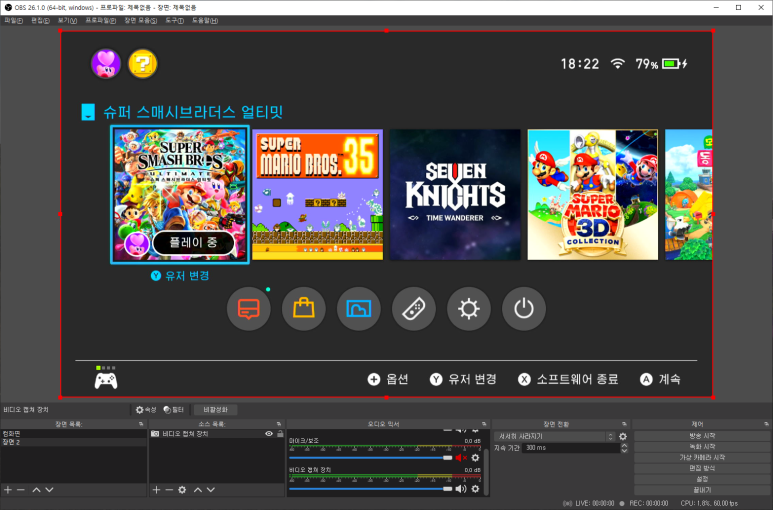Open source properties gear in 소스 목록 toolbar
The height and width of the screenshot is (510, 773).
182,489
